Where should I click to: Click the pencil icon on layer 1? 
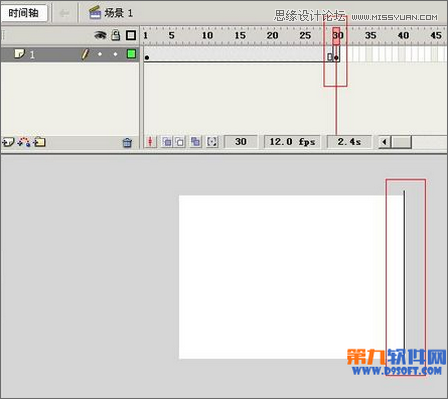click(85, 54)
